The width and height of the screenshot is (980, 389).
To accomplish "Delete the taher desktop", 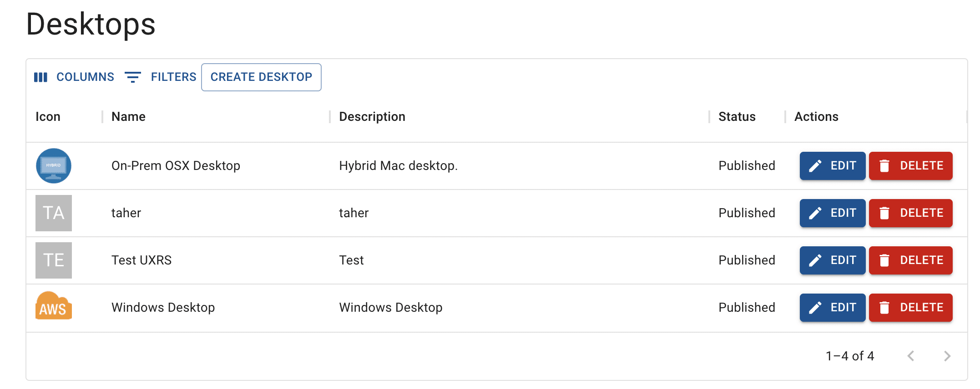I will point(910,213).
